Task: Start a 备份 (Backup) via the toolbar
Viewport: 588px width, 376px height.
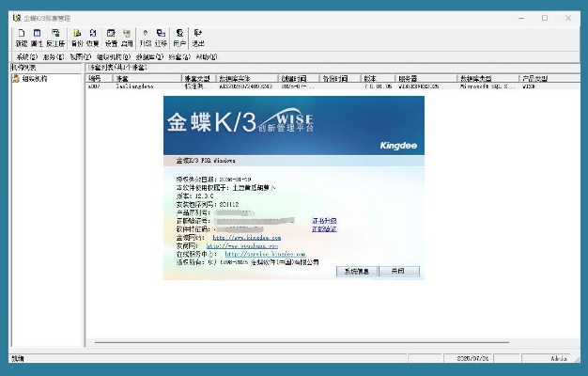Action: [77, 37]
